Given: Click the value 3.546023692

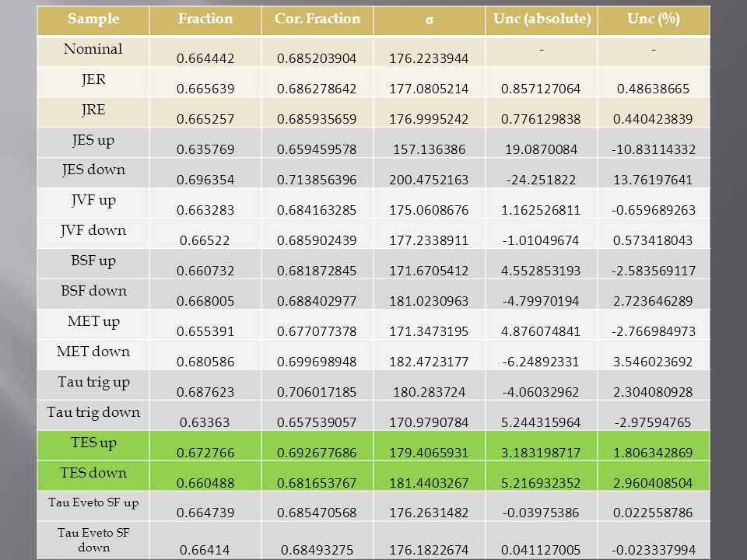Looking at the screenshot, I should pyautogui.click(x=653, y=362).
